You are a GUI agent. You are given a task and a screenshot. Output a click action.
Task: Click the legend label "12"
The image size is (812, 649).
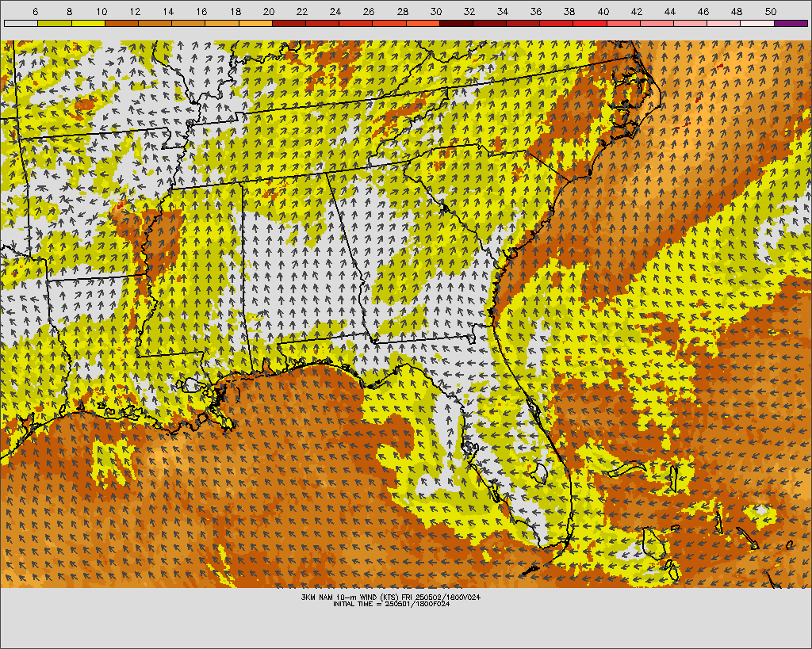(135, 11)
